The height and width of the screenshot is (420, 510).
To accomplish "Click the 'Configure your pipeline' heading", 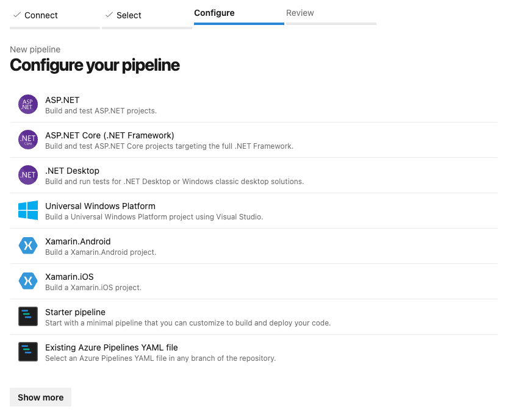I will (x=95, y=65).
